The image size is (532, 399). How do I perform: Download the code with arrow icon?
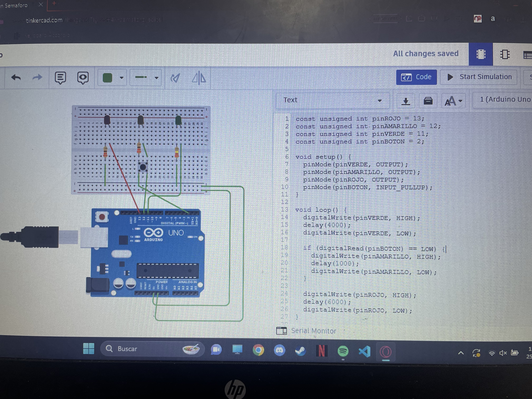tap(405, 101)
